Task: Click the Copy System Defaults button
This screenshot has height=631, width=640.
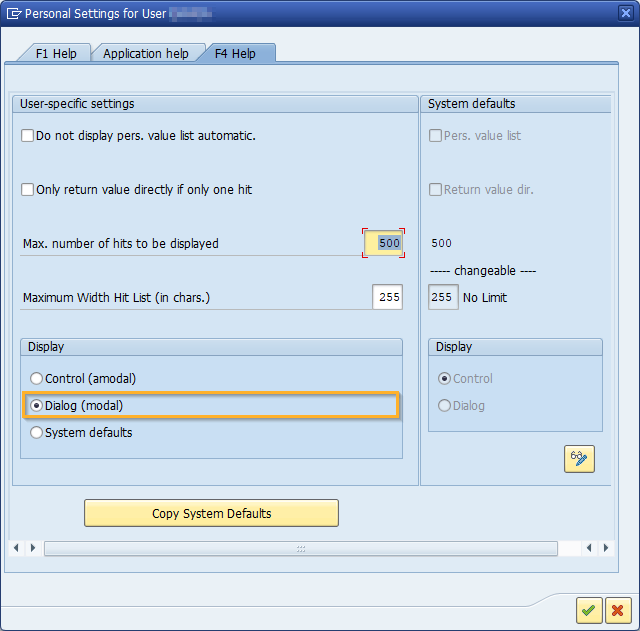Action: point(211,513)
